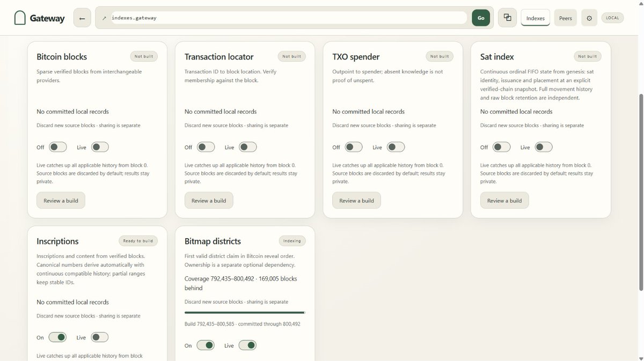Toggle the Live switch on TXO spender
Viewport: 644px width, 361px height.
396,147
